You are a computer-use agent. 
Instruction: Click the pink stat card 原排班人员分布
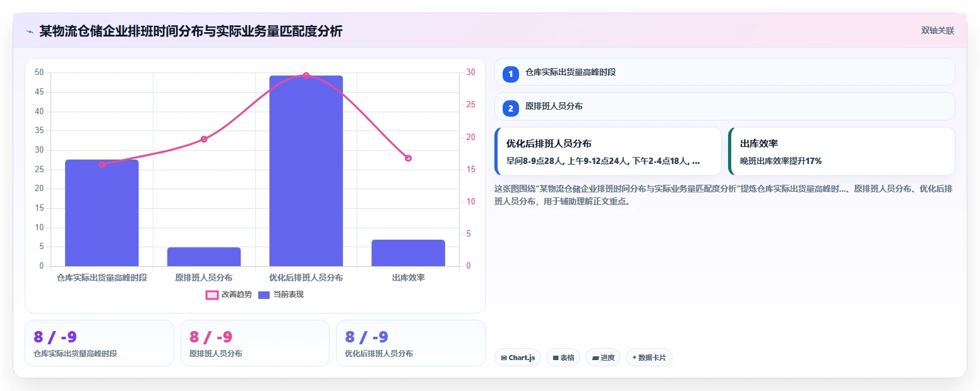[x=255, y=343]
